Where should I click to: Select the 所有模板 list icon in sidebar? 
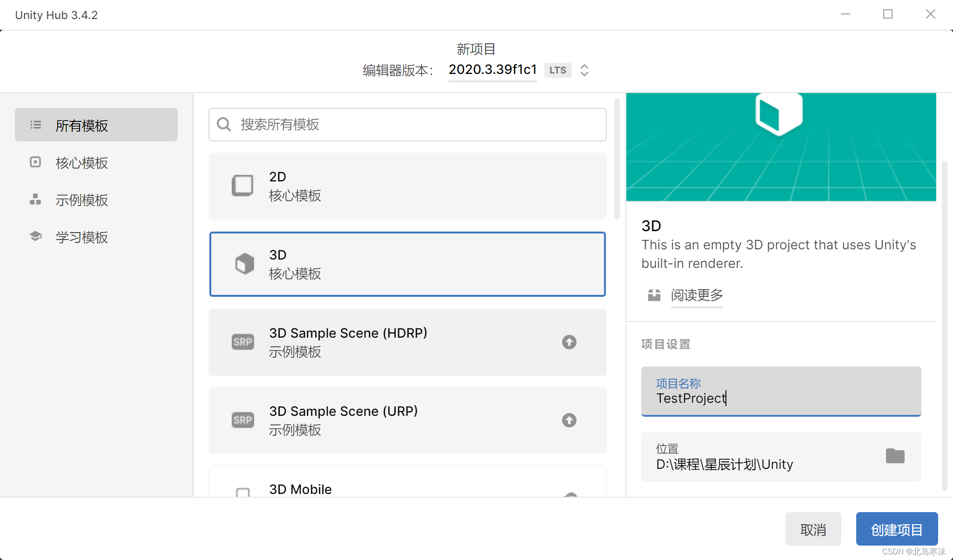tap(35, 125)
